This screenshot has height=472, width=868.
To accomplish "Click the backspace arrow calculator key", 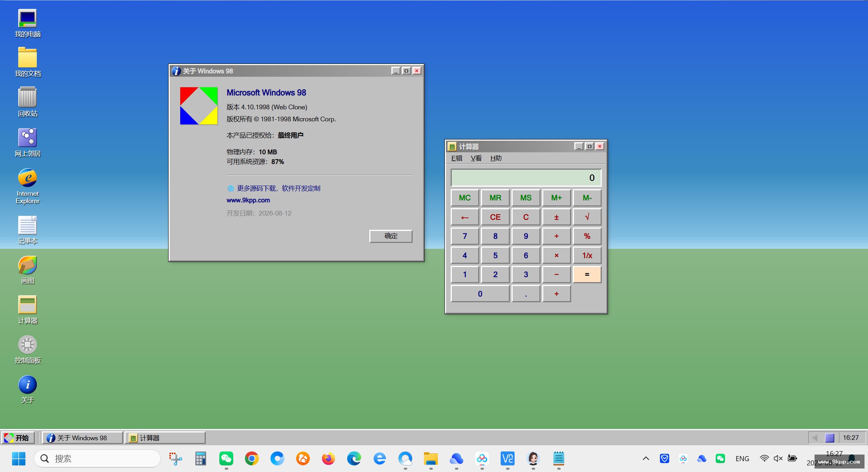I will (465, 217).
